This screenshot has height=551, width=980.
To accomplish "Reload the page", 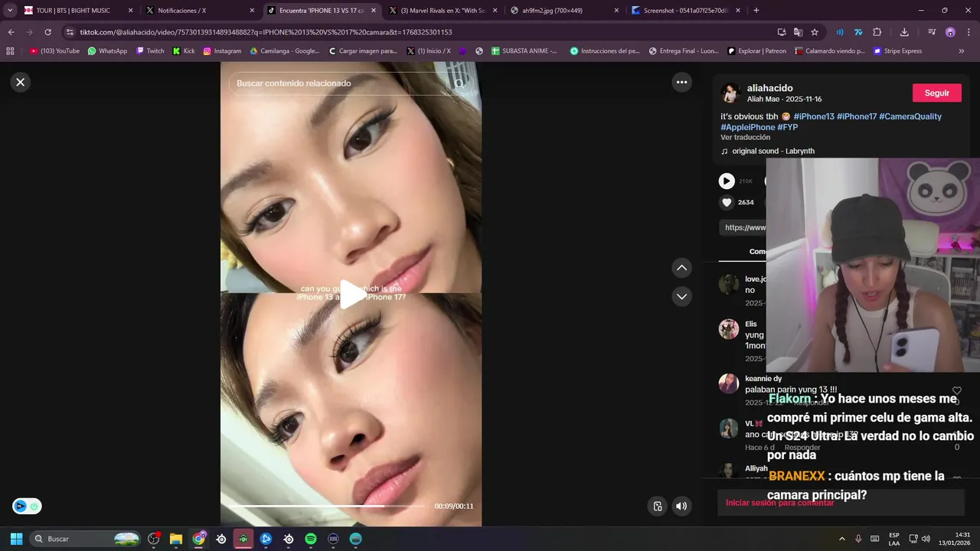I will click(x=47, y=32).
